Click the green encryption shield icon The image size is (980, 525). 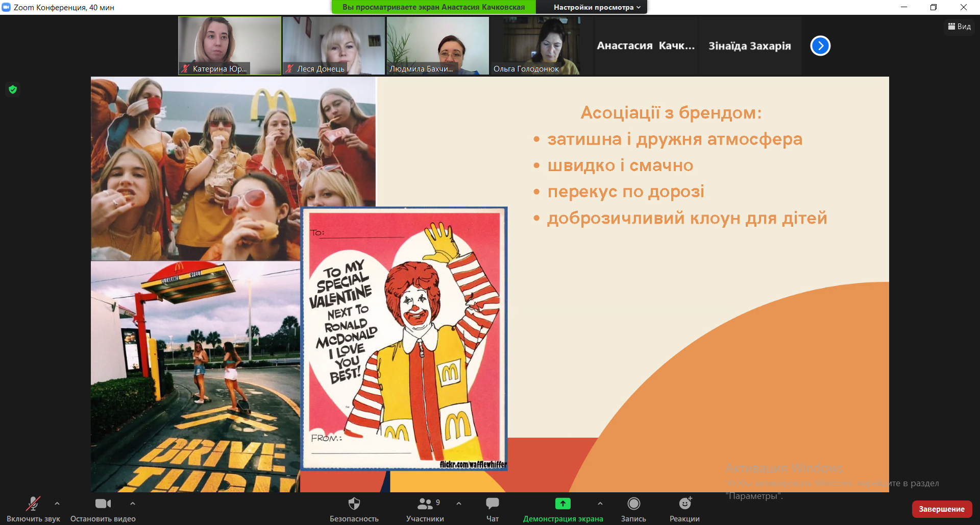(13, 89)
